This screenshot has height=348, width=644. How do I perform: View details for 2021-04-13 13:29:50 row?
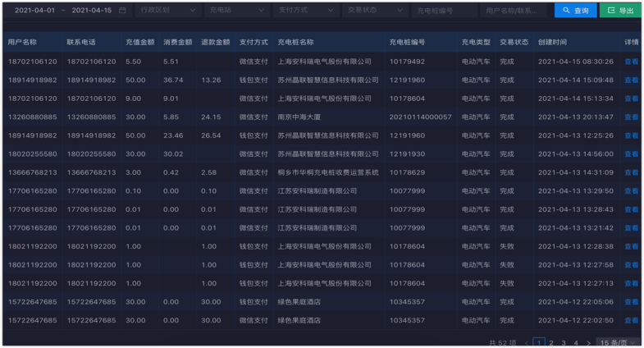click(x=631, y=191)
